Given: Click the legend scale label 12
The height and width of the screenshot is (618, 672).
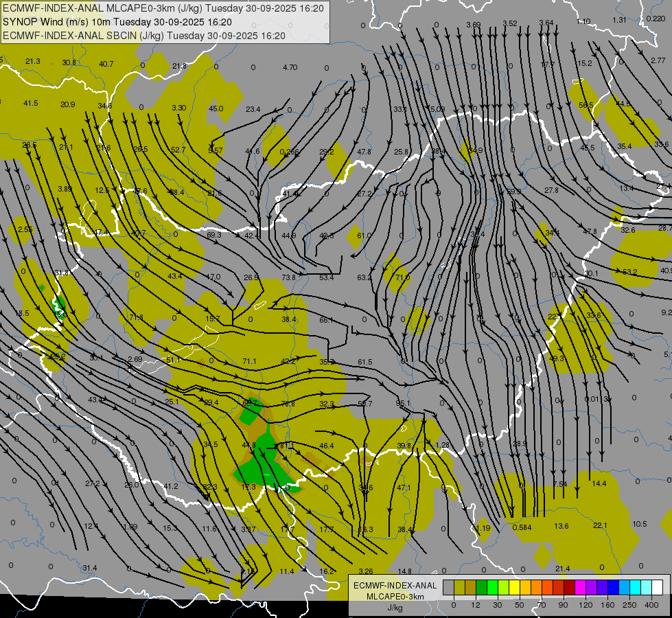Looking at the screenshot, I should (476, 605).
